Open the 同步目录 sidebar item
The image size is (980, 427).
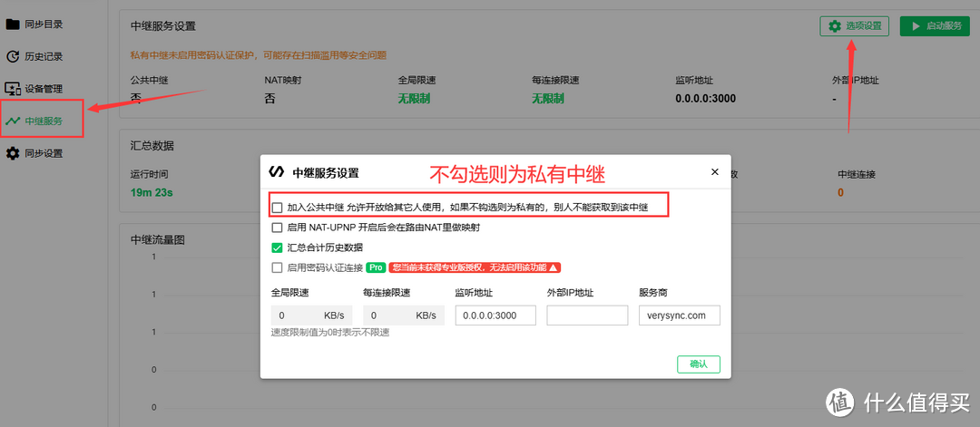[34, 24]
